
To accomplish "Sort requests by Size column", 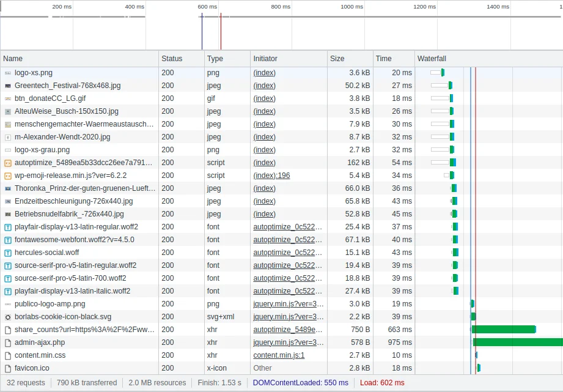I will point(337,59).
